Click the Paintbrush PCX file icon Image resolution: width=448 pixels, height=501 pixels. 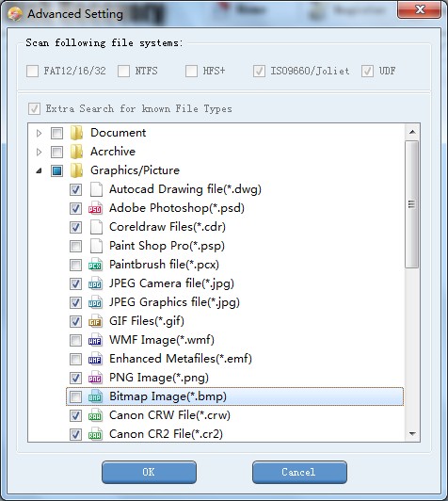(95, 265)
